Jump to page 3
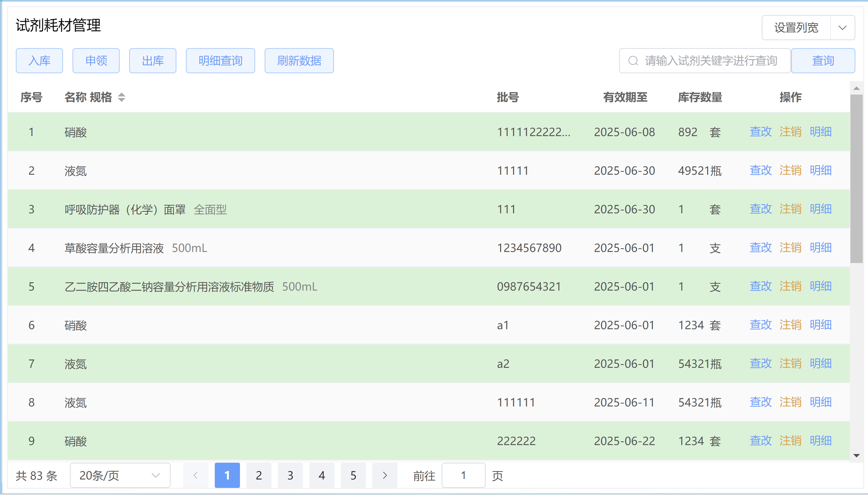The image size is (868, 495). click(290, 475)
